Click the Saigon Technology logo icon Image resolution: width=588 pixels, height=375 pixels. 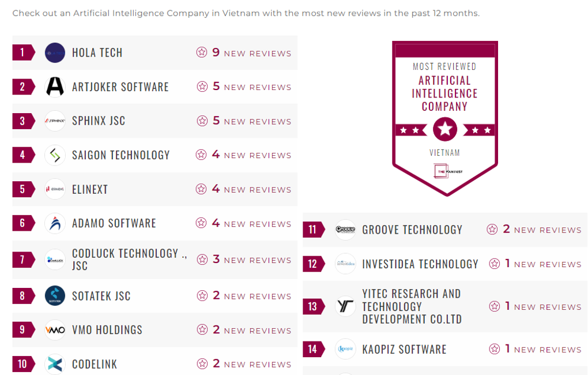[x=55, y=155]
